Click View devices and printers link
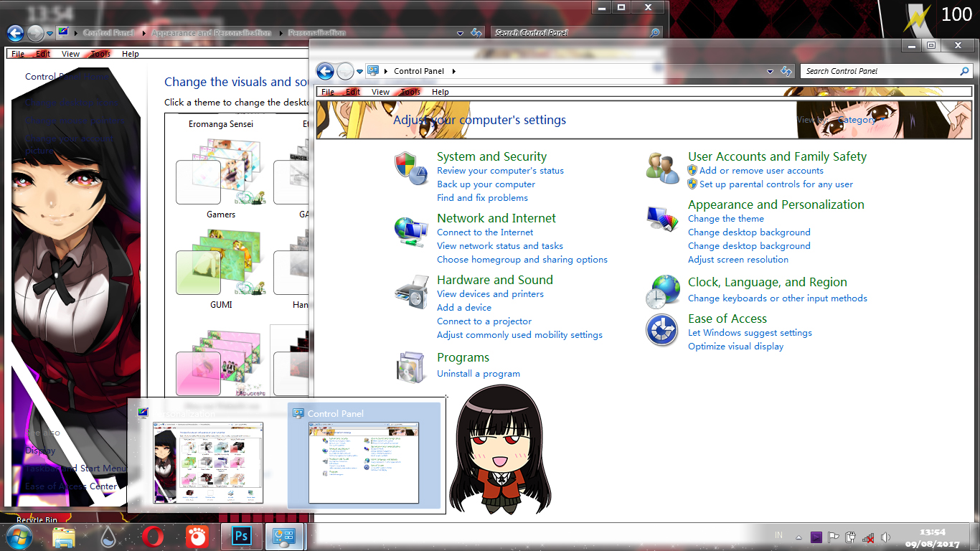The height and width of the screenshot is (551, 980). [490, 294]
